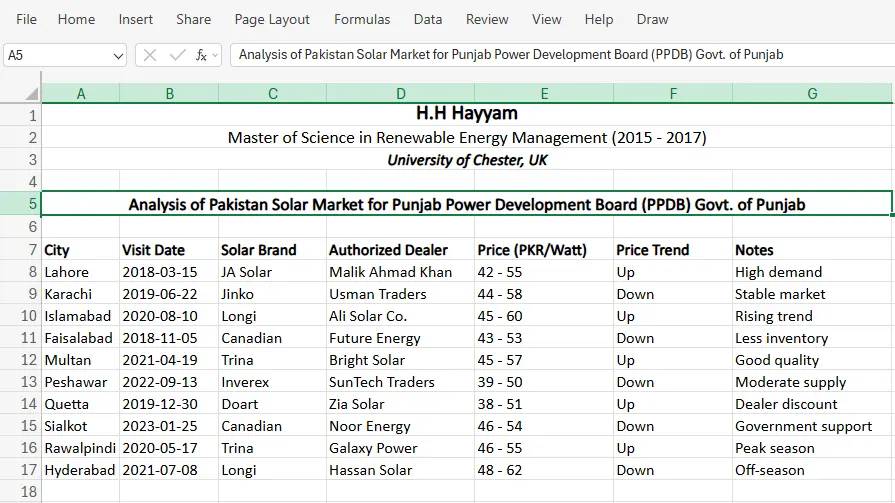Select the 'Jinko' brand cell
895x503 pixels.
click(272, 294)
